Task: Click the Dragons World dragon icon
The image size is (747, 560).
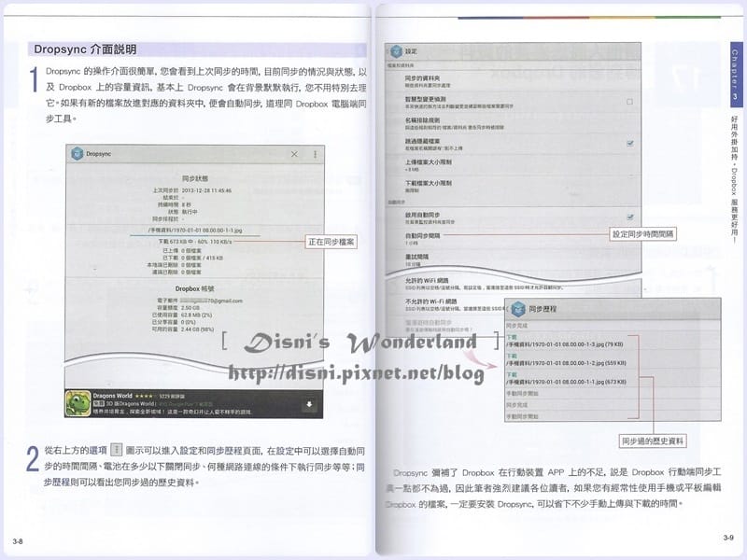Action: (x=78, y=404)
